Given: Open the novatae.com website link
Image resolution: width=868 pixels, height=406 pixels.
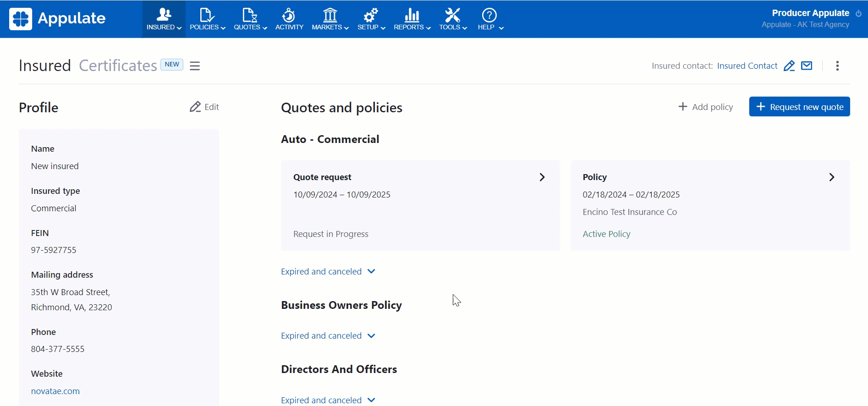Looking at the screenshot, I should pos(55,391).
